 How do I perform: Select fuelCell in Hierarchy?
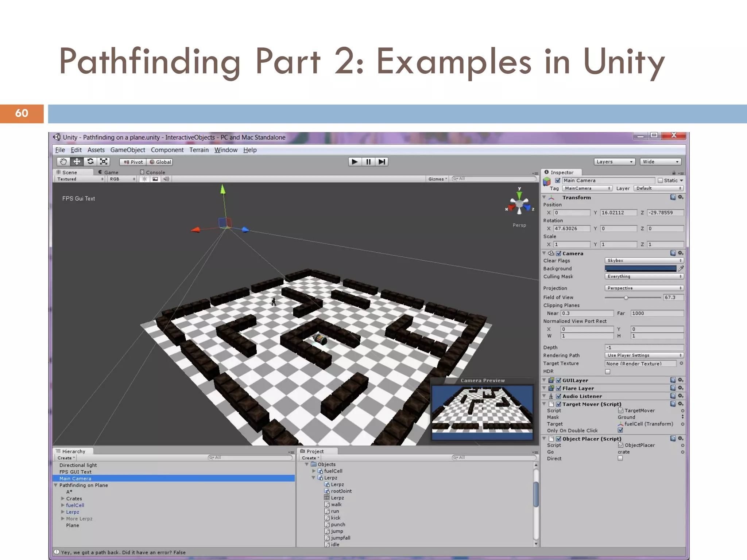click(75, 505)
